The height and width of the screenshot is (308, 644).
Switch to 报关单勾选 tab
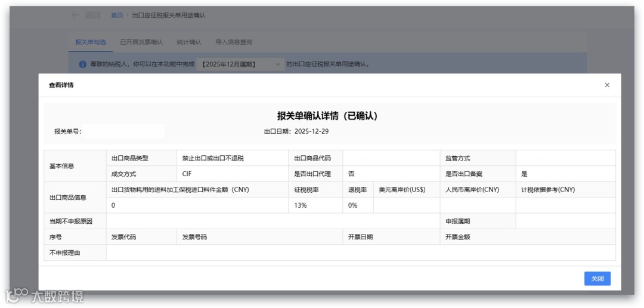[91, 42]
